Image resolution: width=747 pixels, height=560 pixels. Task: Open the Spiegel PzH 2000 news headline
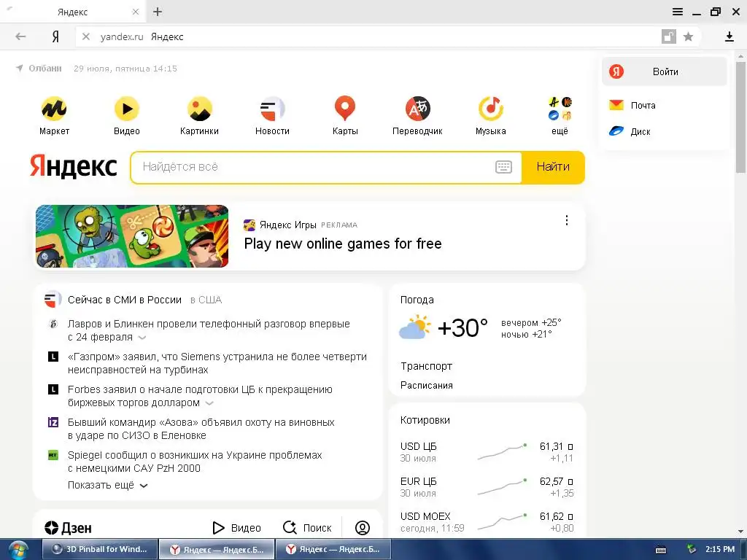click(195, 462)
